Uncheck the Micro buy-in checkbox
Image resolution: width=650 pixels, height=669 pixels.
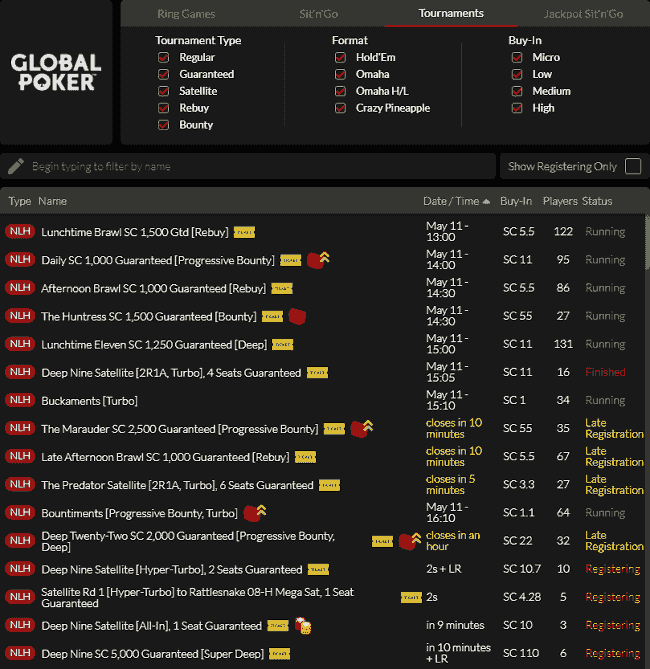(517, 57)
